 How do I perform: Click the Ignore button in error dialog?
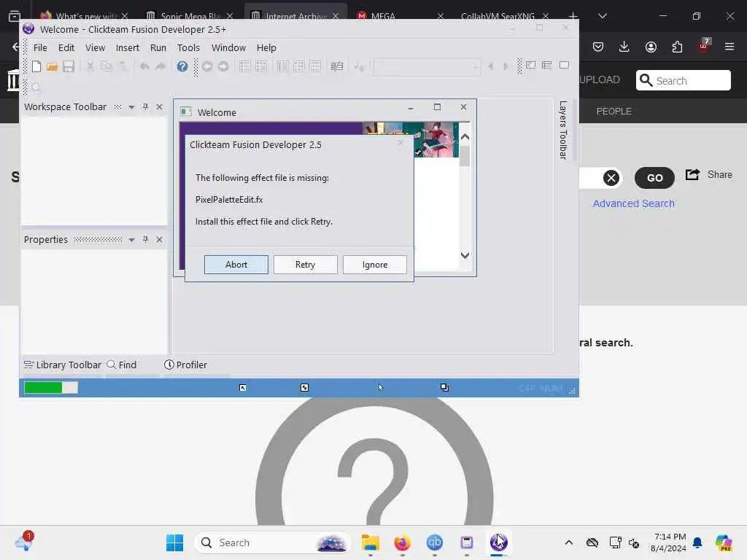pyautogui.click(x=375, y=265)
